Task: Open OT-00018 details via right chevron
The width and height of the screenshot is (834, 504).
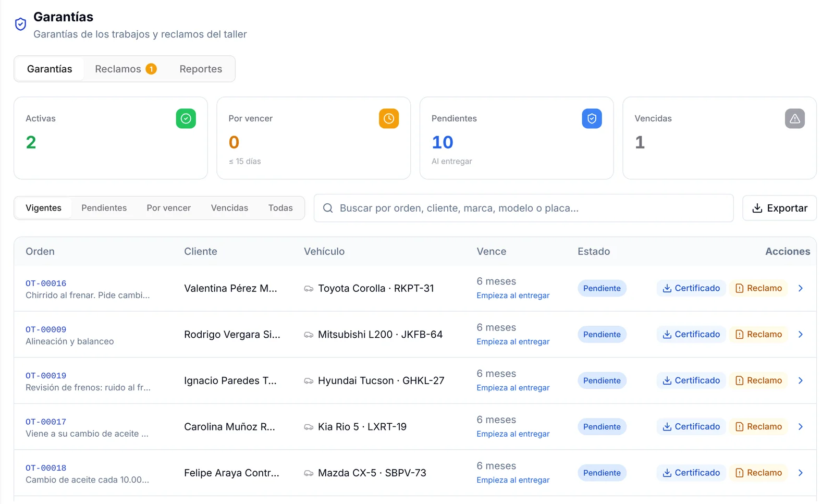Action: tap(801, 473)
